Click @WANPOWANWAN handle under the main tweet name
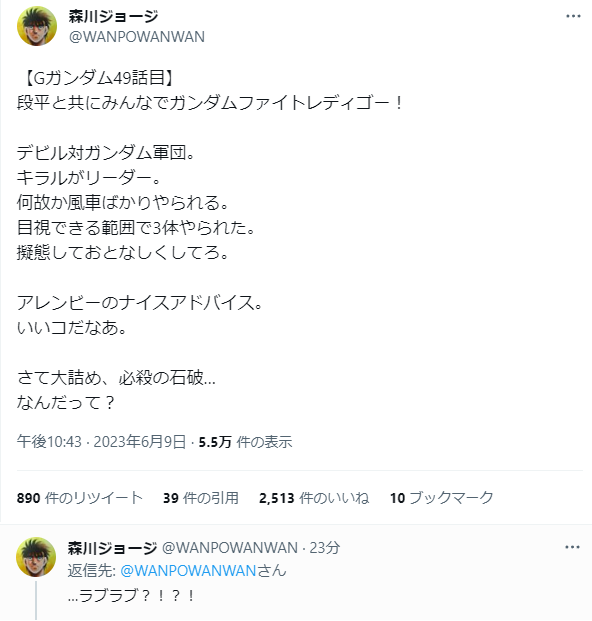Viewport: 592px width, 621px height. [x=137, y=36]
